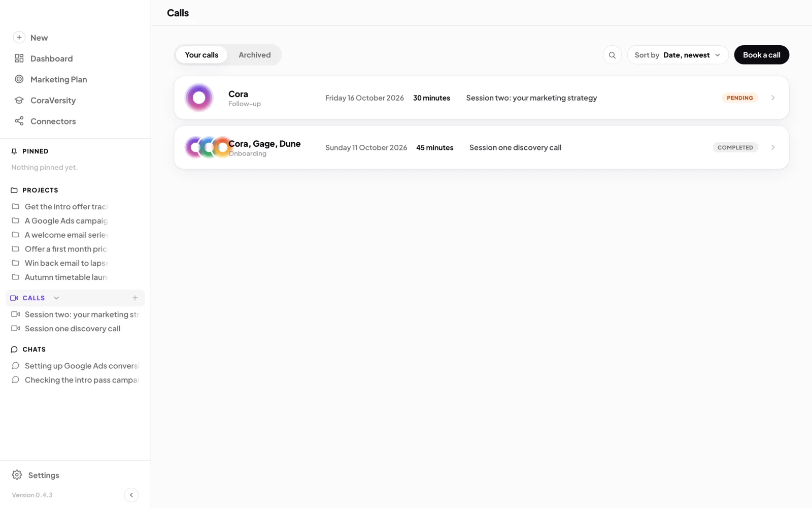
Task: Open Marketing Plan target icon
Action: click(x=19, y=79)
